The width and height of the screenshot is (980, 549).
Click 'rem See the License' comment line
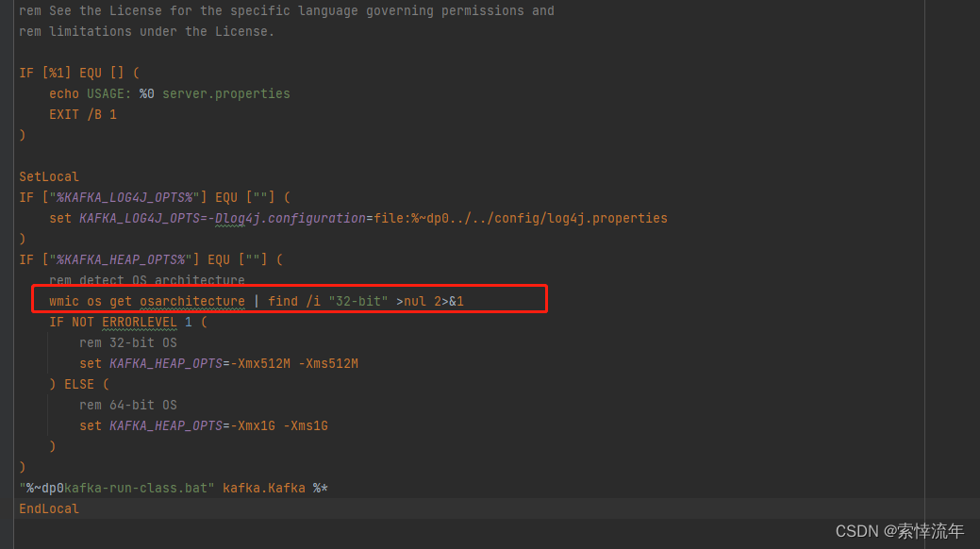286,10
